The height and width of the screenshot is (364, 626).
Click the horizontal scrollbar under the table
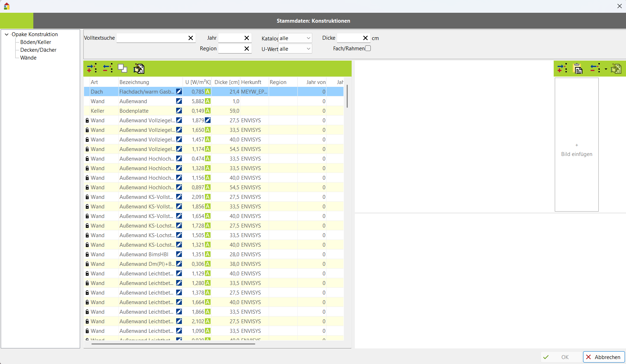pos(173,344)
